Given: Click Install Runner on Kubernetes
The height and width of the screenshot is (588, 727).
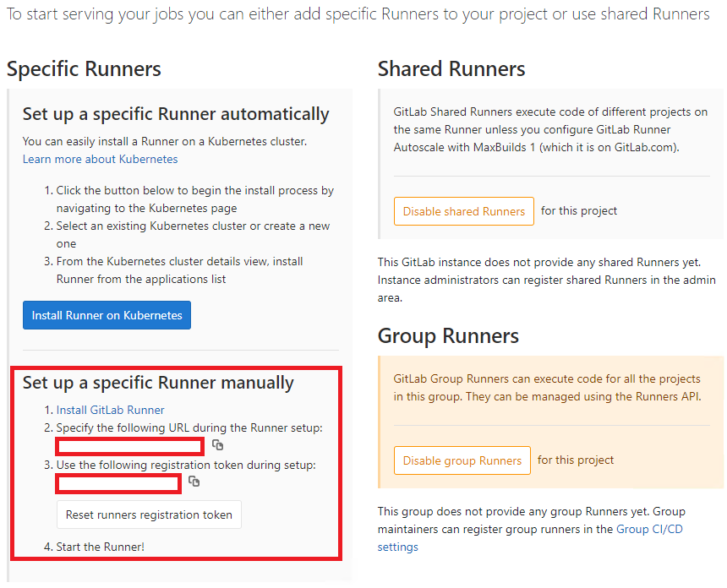Looking at the screenshot, I should [107, 314].
